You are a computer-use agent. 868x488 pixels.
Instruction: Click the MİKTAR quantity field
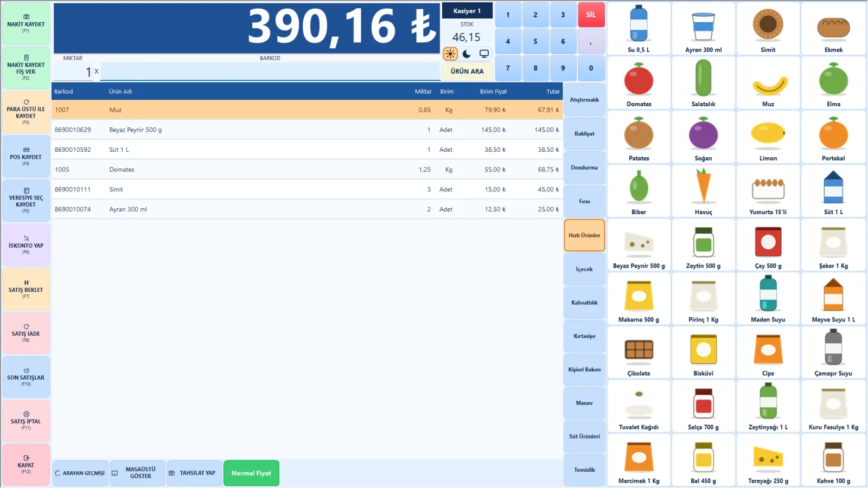(x=73, y=71)
